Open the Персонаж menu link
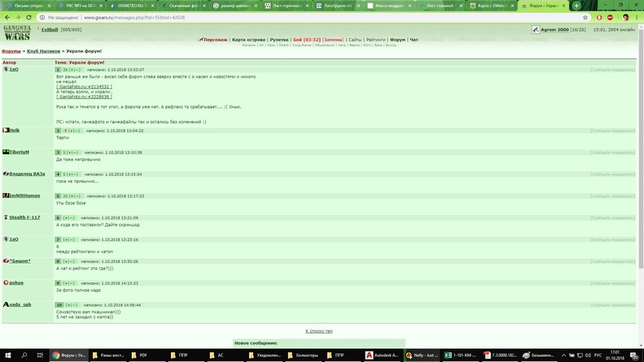The height and width of the screenshot is (362, 644). point(215,40)
